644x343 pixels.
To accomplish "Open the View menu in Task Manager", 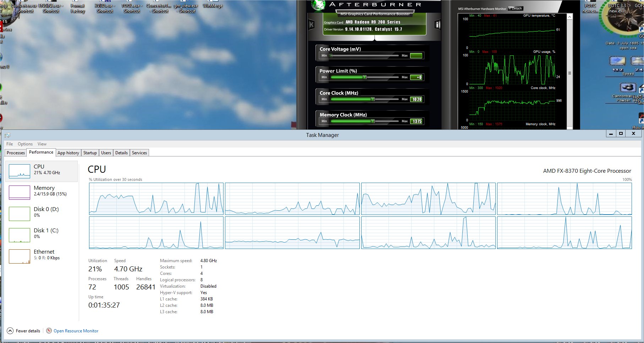I will click(42, 144).
